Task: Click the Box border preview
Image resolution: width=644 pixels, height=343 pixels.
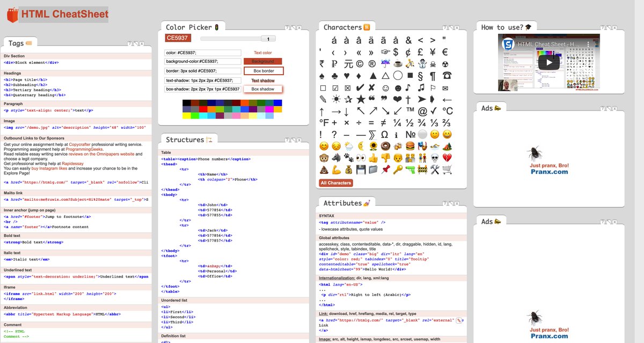Action: click(263, 71)
